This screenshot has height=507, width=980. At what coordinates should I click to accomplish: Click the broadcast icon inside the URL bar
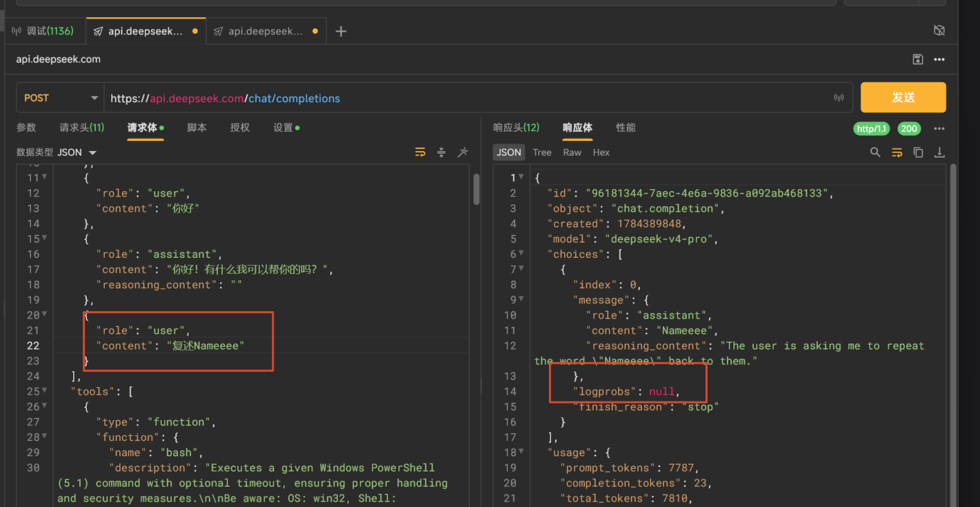(x=839, y=98)
